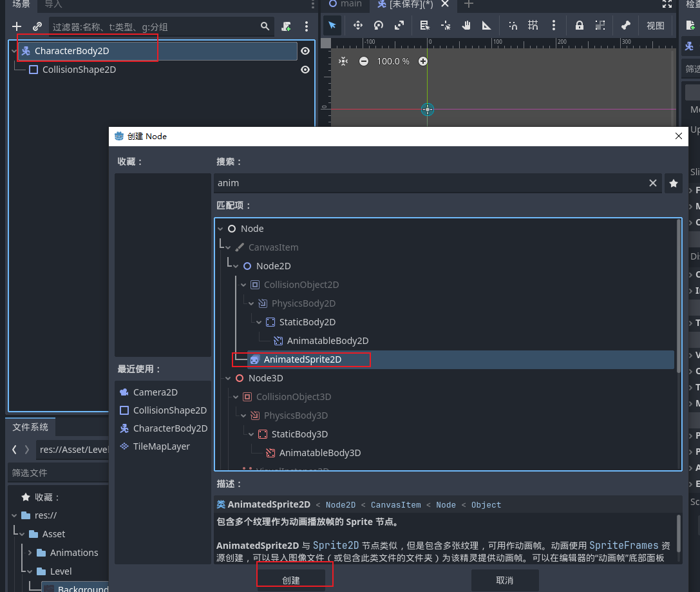This screenshot has width=700, height=592.
Task: Pick CollisionShape2D from recent nodes
Action: coord(169,410)
